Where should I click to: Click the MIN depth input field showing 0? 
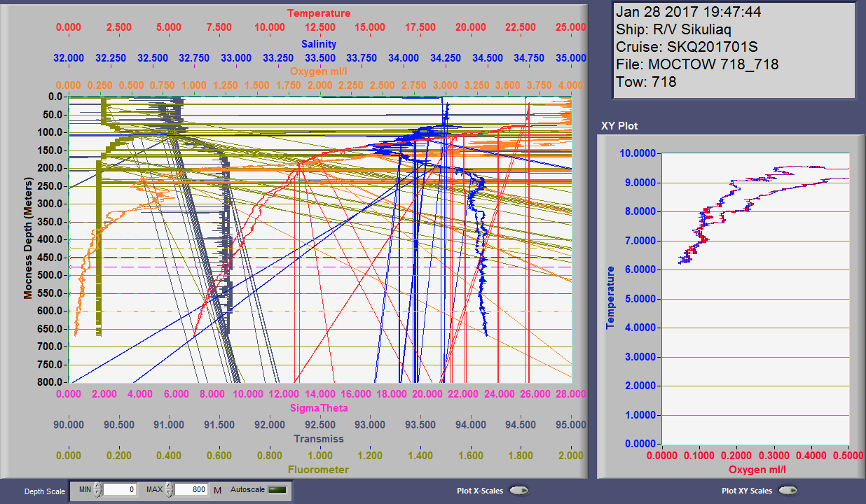pyautogui.click(x=120, y=490)
